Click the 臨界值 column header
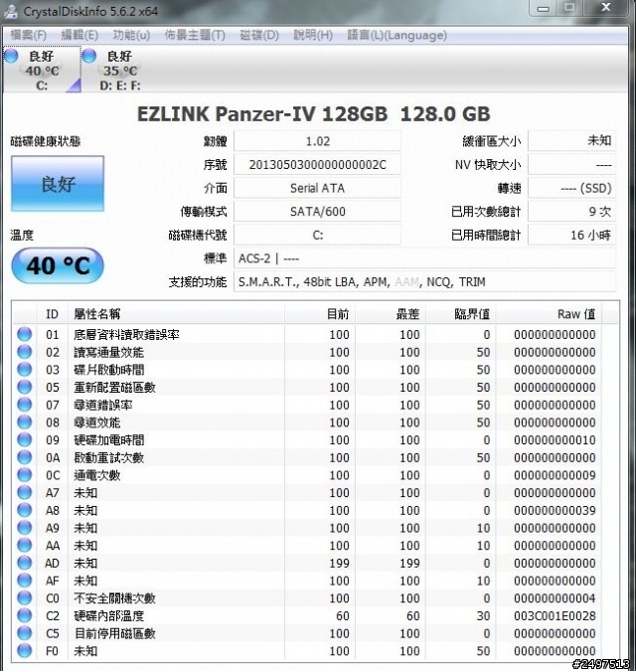This screenshot has height=672, width=636. pos(461,314)
